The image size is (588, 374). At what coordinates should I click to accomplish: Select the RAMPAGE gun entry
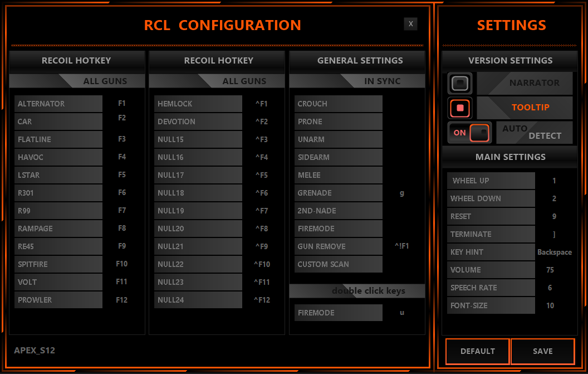click(x=58, y=229)
